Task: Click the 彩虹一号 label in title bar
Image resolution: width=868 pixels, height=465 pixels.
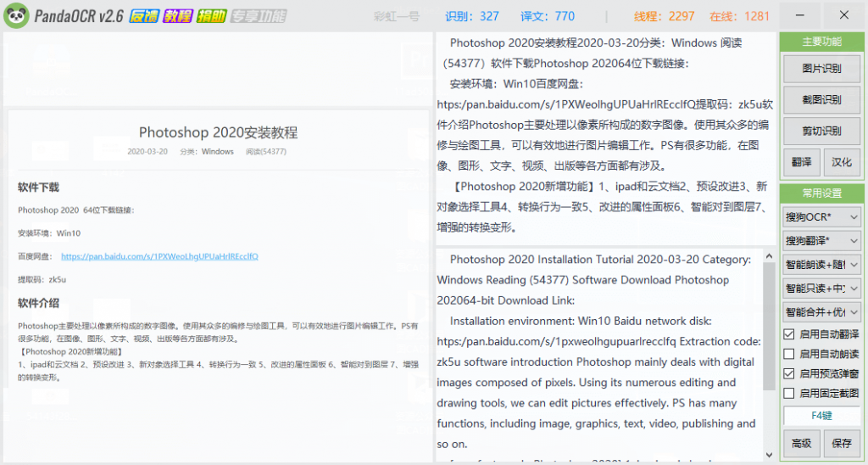Action: pyautogui.click(x=397, y=17)
